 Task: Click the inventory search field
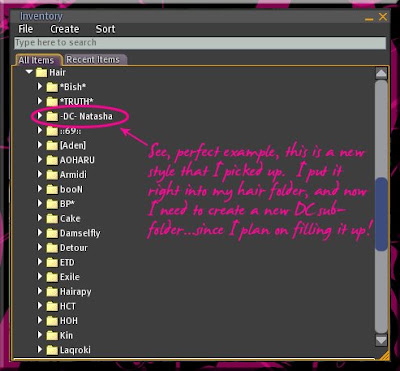[200, 43]
